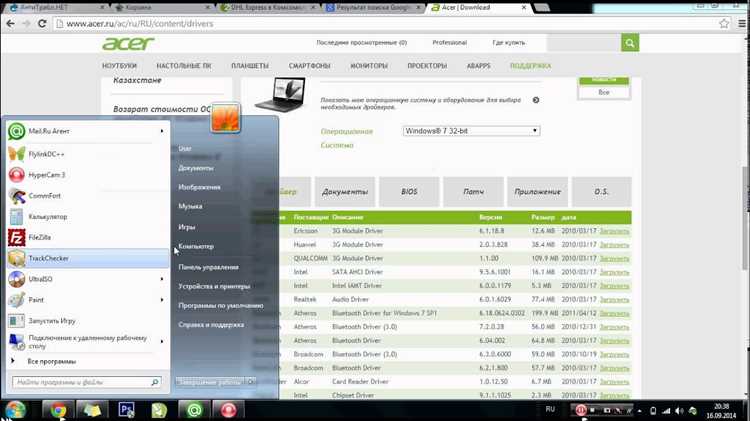Expand Все программы list

pos(50,361)
